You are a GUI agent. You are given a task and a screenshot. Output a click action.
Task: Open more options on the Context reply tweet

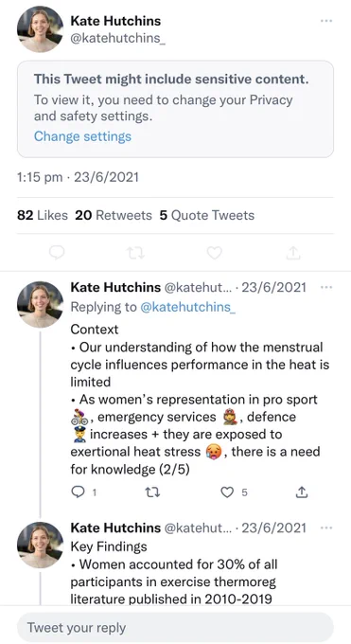coord(326,287)
